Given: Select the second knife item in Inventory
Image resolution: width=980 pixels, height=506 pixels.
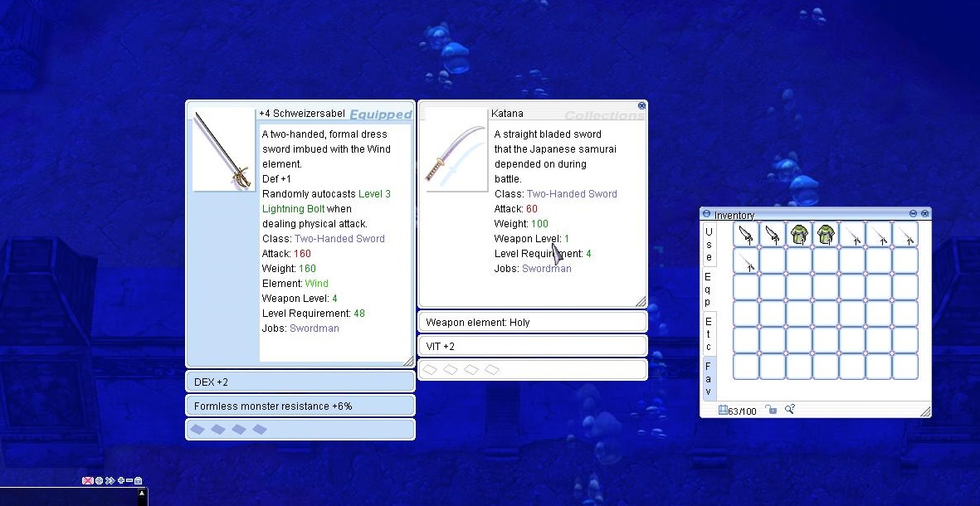Looking at the screenshot, I should click(773, 234).
